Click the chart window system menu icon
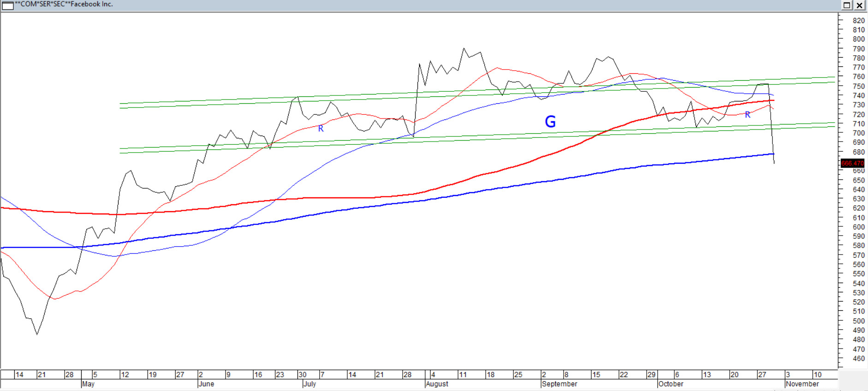 click(7, 5)
